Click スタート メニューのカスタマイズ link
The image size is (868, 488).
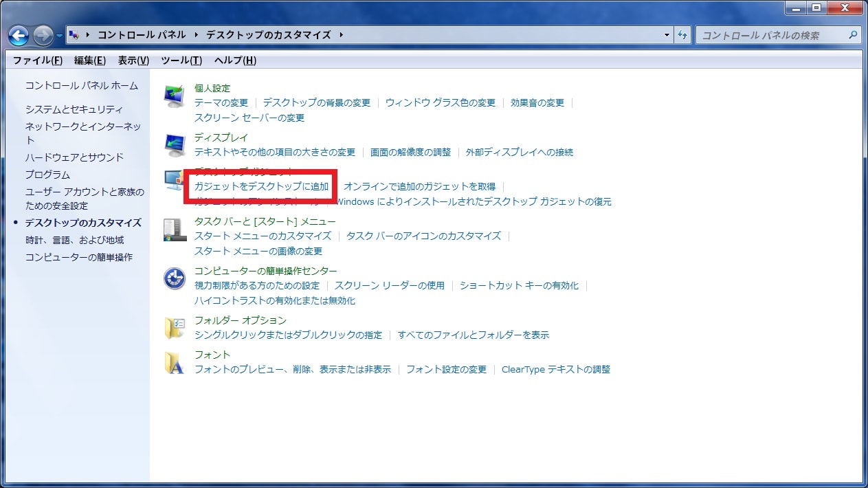click(x=263, y=236)
